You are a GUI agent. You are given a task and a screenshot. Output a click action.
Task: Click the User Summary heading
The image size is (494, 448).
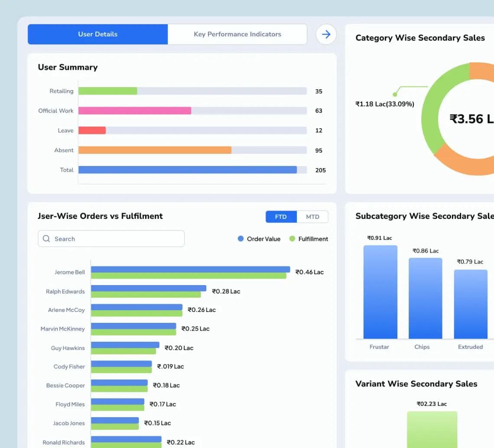[x=68, y=67]
